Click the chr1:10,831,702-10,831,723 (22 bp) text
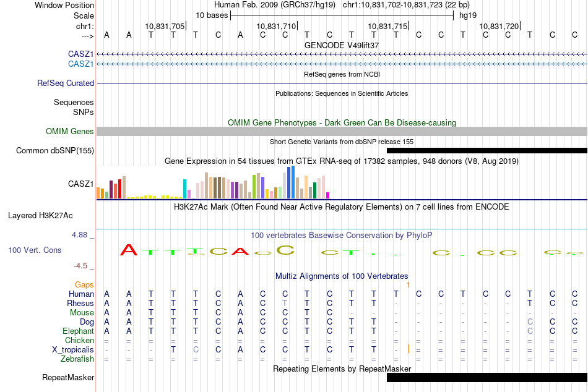The height and width of the screenshot is (392, 588). pos(406,5)
